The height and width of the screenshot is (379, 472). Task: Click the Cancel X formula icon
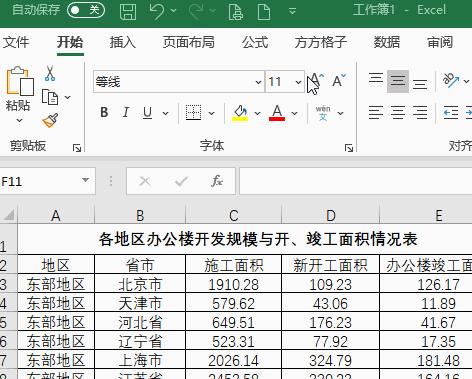pyautogui.click(x=145, y=181)
